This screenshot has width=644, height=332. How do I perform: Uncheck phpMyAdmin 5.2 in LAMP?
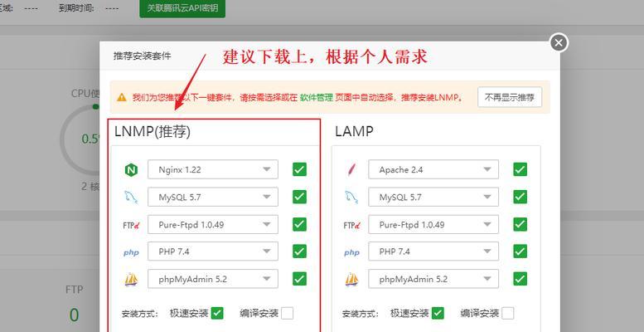click(520, 279)
